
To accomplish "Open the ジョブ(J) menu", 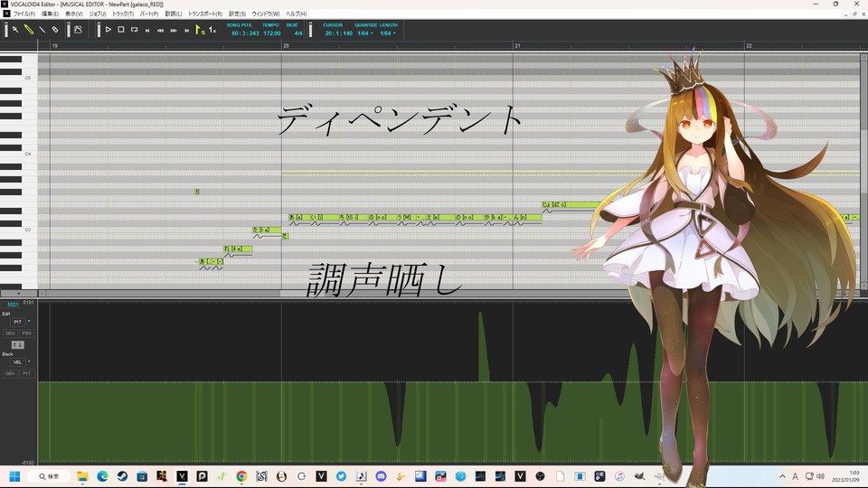I will (98, 14).
